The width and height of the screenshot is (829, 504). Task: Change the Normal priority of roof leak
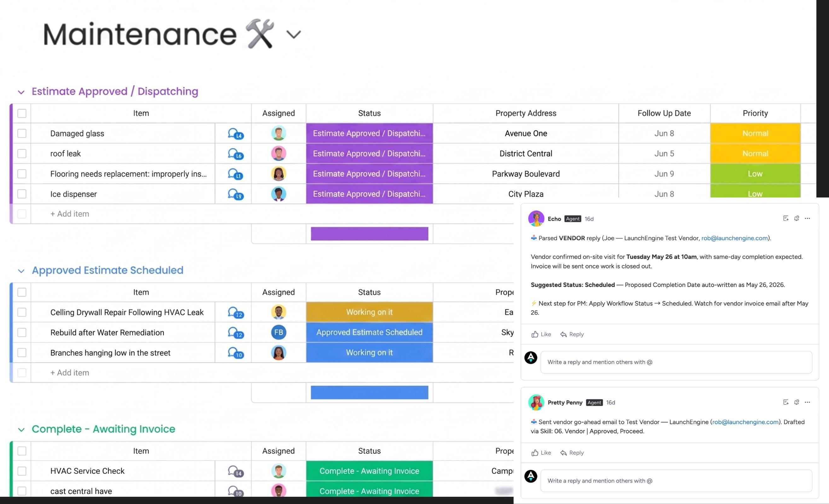755,154
